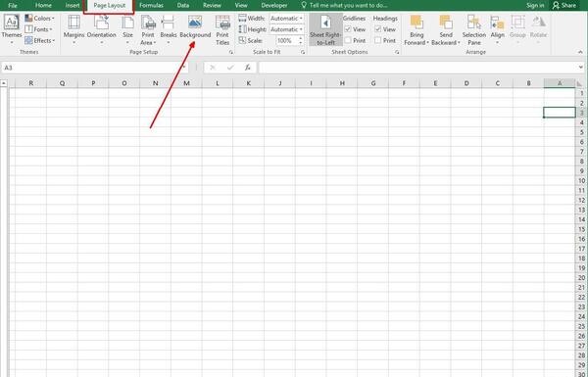Open the Themes gallery
588x377 pixels.
tap(12, 29)
